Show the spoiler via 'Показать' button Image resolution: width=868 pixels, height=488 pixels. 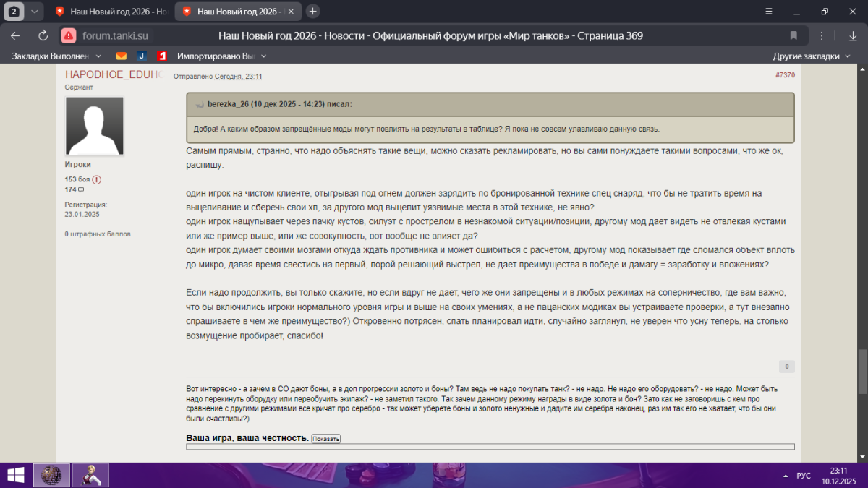click(x=326, y=439)
